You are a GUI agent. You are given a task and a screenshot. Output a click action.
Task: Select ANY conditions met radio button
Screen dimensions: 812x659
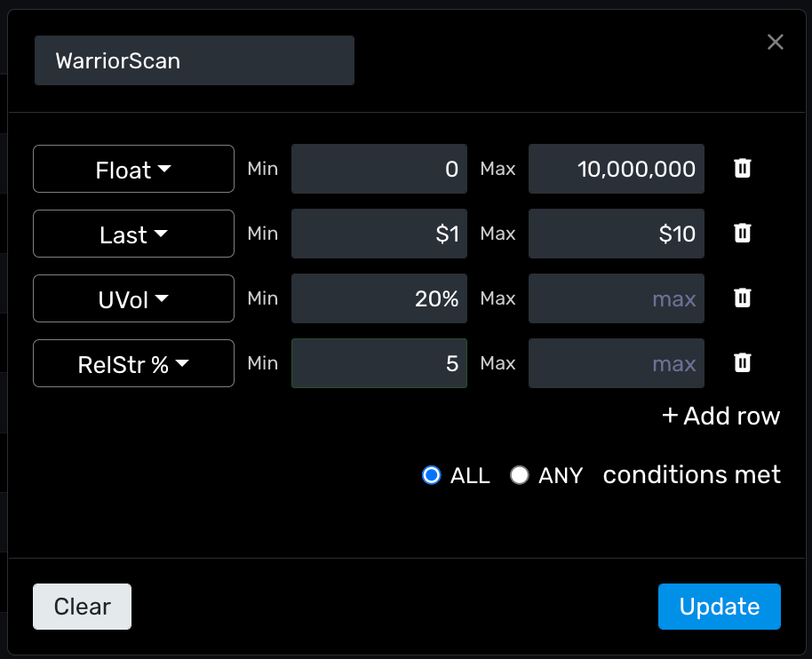(x=520, y=475)
